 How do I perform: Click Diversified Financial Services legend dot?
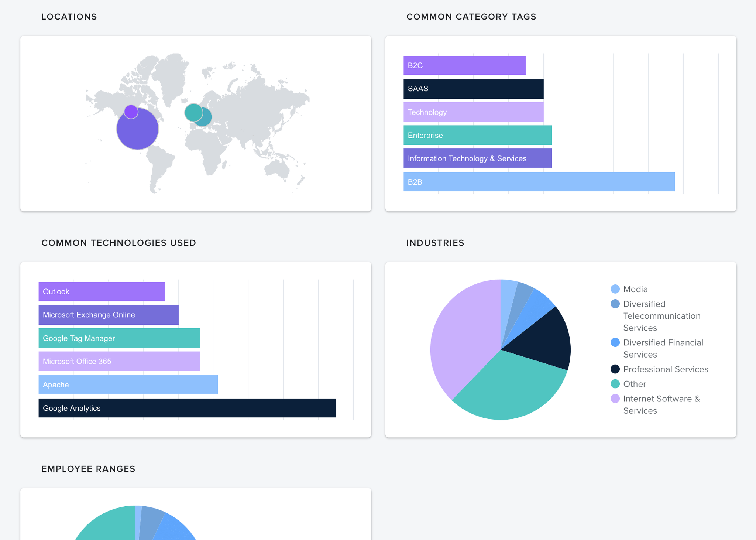click(615, 342)
